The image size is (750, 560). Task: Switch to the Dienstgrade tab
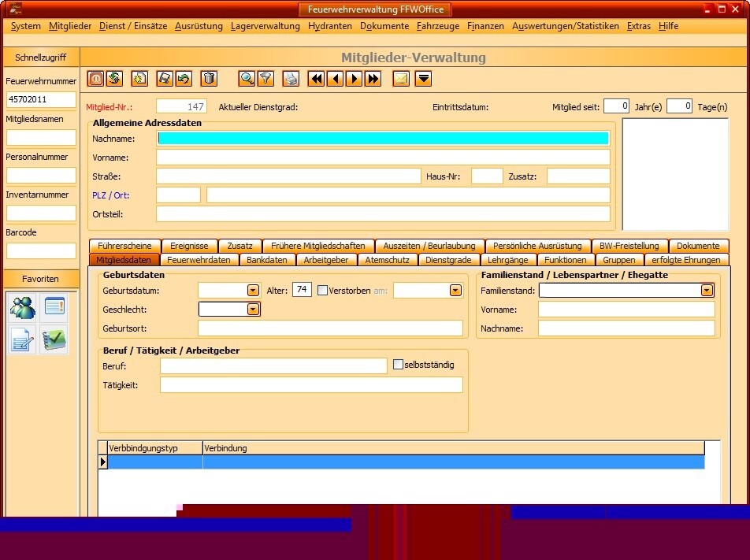(x=449, y=260)
